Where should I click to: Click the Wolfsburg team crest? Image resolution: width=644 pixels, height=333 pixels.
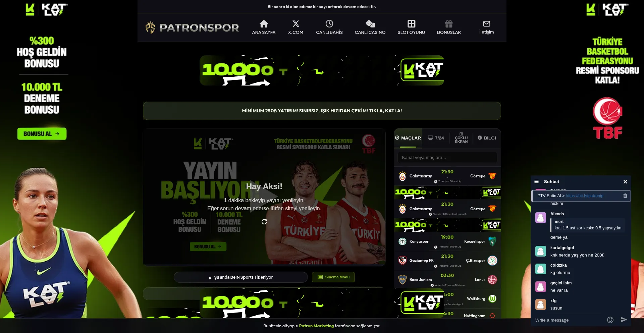[x=492, y=299]
